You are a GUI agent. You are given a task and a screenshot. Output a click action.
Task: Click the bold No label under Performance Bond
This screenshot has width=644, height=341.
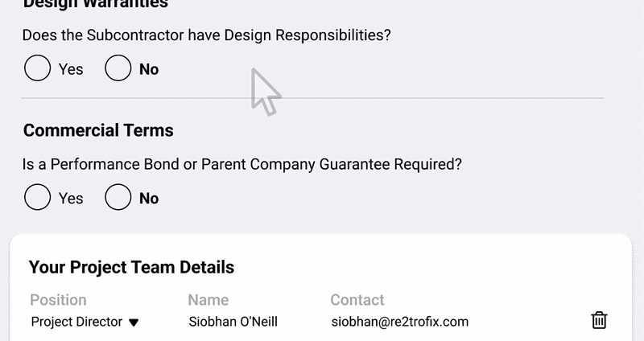pyautogui.click(x=149, y=198)
